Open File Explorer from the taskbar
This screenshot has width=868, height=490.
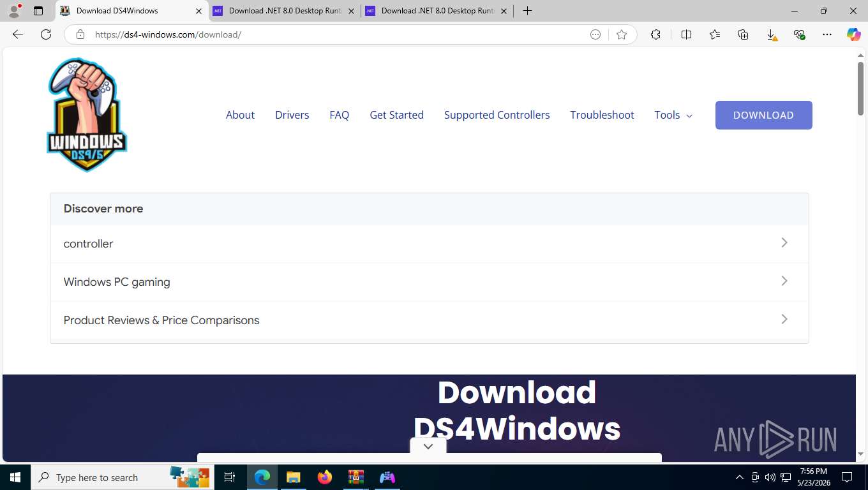point(293,477)
